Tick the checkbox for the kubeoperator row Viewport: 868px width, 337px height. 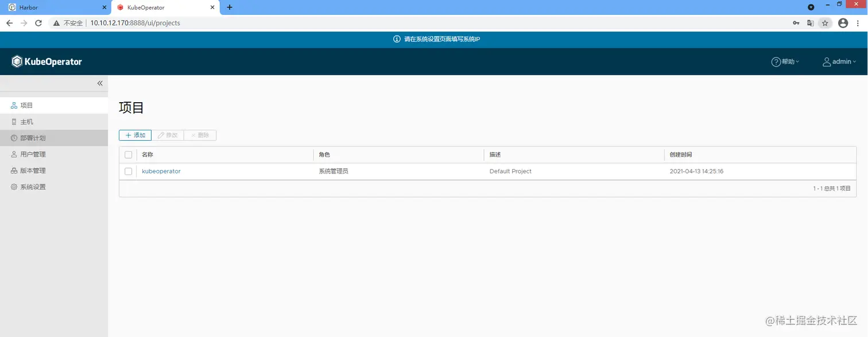tap(128, 171)
